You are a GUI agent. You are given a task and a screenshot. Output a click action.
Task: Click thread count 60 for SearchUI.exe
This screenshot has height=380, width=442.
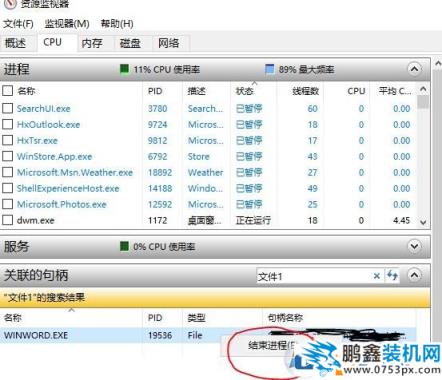(x=312, y=109)
